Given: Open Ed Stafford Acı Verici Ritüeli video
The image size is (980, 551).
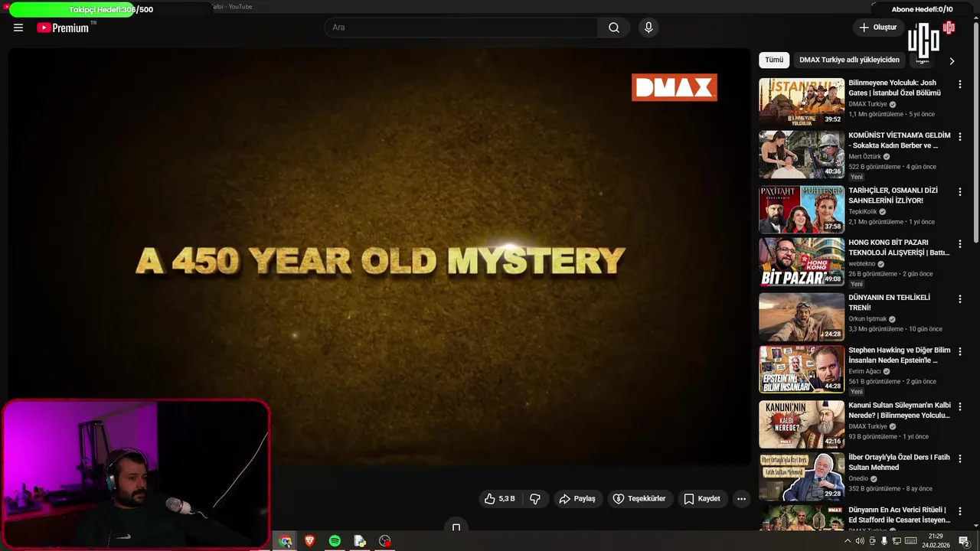Looking at the screenshot, I should (x=802, y=518).
